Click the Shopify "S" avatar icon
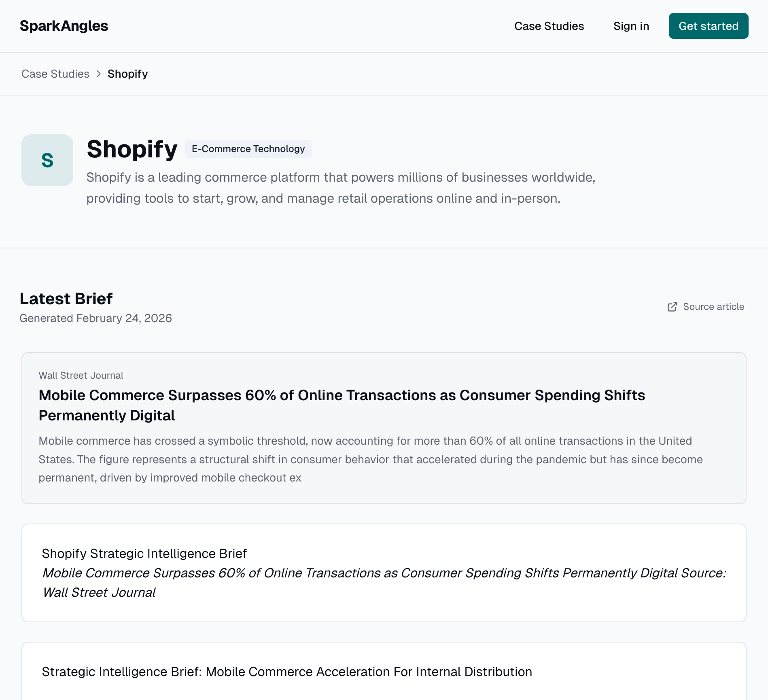The height and width of the screenshot is (700, 768). coord(47,160)
